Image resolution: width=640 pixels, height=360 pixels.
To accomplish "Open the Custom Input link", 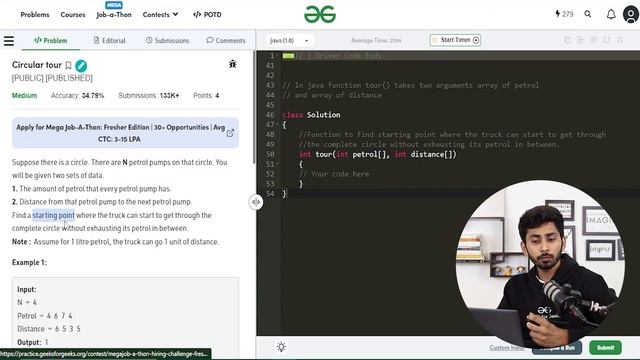I will click(507, 347).
